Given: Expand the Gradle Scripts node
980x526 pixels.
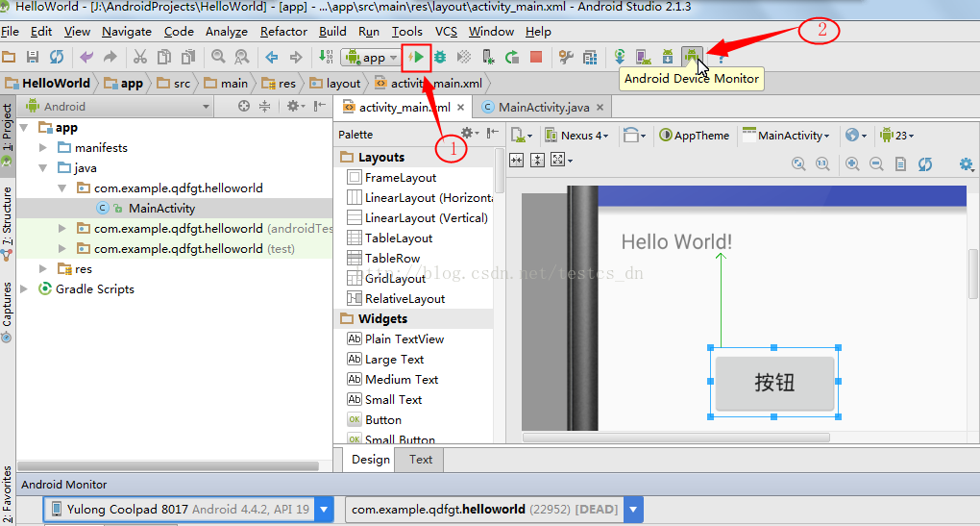Looking at the screenshot, I should (24, 288).
